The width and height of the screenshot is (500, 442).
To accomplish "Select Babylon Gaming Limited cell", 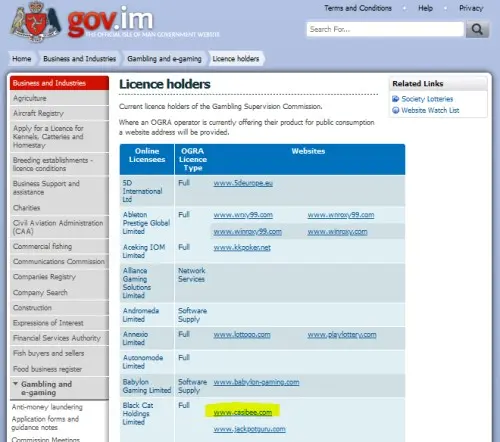I will coord(147,386).
